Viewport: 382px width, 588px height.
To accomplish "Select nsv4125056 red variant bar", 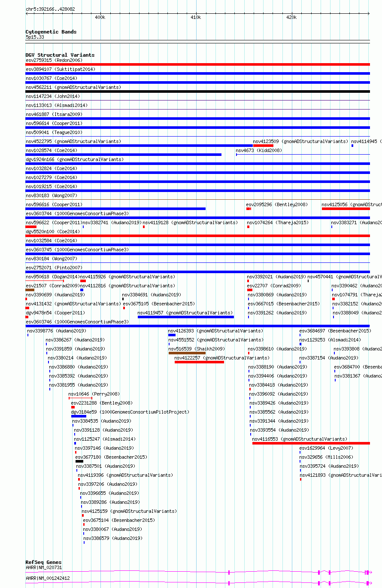I will click(x=346, y=209).
